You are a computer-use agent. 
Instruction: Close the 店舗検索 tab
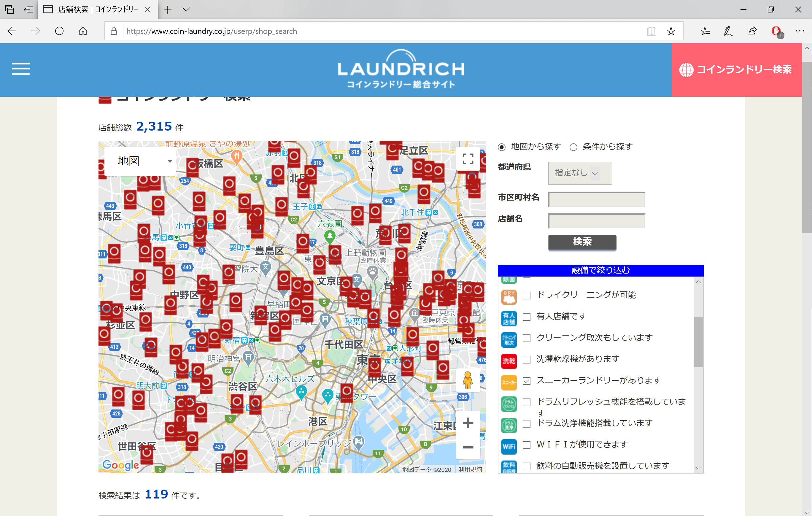[x=148, y=9]
